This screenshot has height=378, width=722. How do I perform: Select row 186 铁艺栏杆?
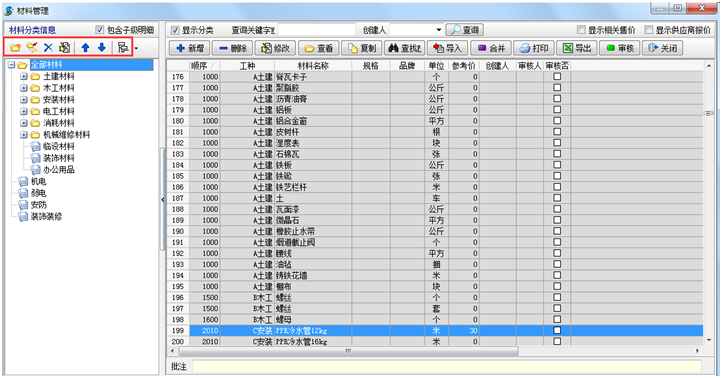click(x=435, y=187)
